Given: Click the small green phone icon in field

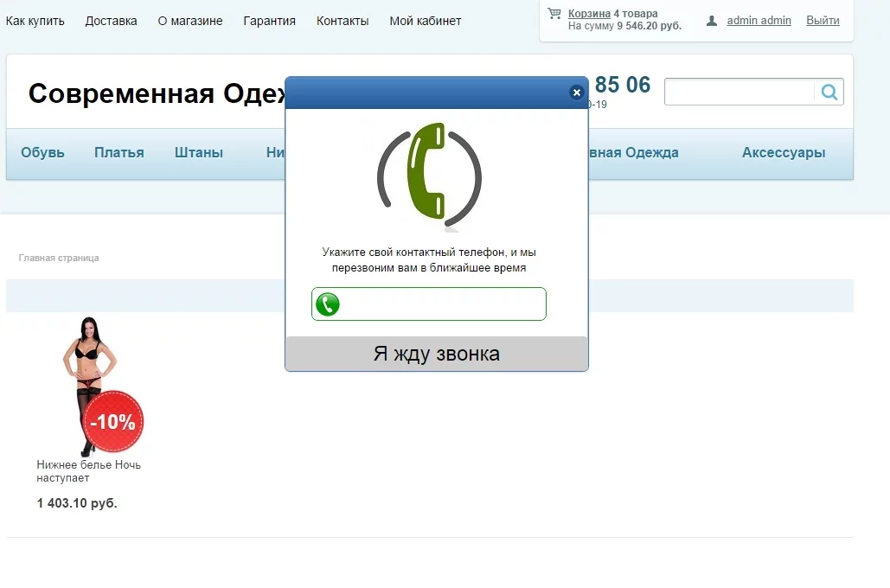Looking at the screenshot, I should pos(328,304).
